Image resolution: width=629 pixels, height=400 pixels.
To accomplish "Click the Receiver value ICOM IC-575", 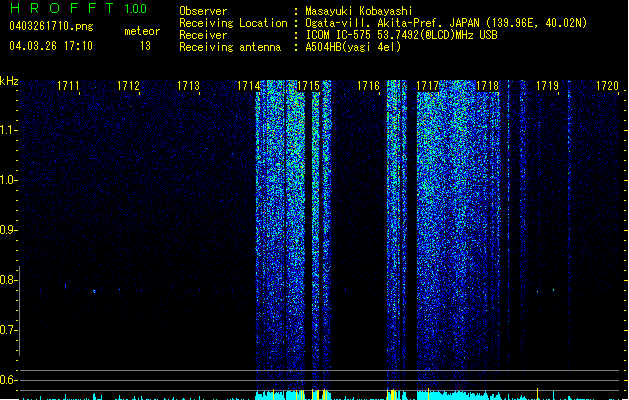I will [339, 35].
